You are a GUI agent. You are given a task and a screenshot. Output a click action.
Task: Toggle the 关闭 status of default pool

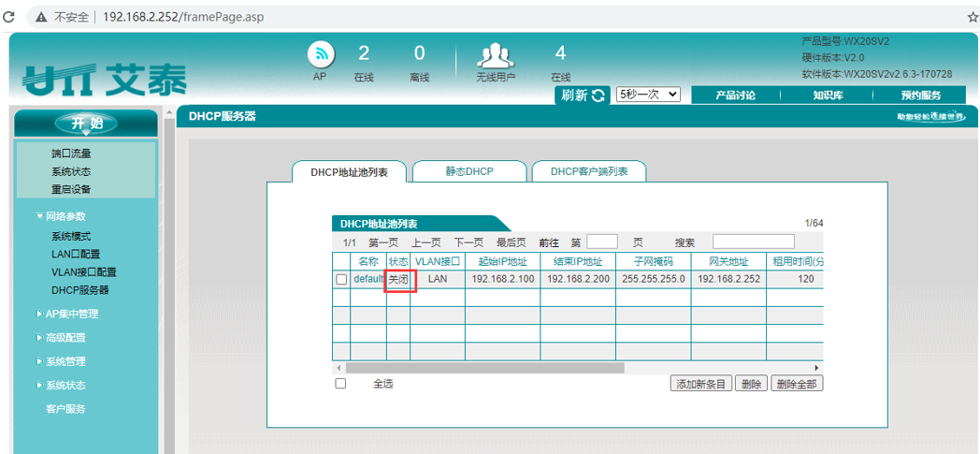pyautogui.click(x=399, y=279)
